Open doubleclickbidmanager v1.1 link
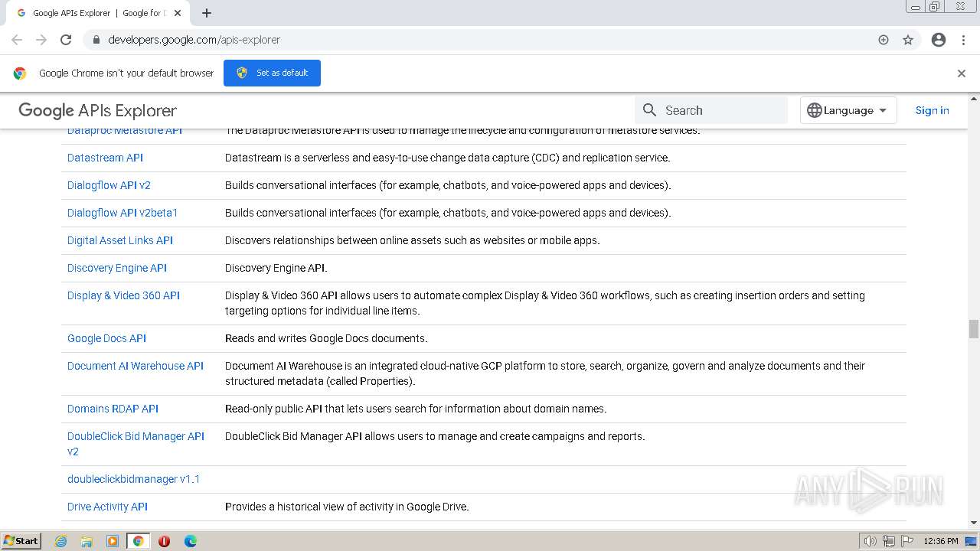 click(133, 479)
